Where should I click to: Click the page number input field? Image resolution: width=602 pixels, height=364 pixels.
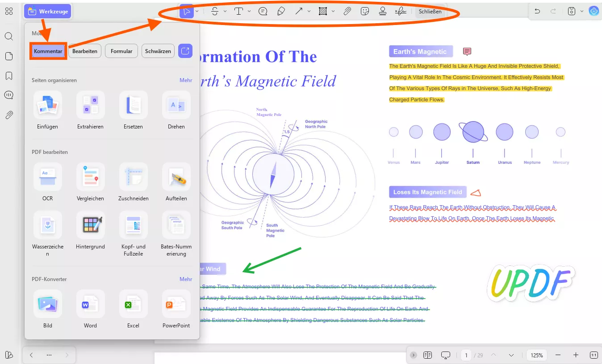[x=466, y=355]
